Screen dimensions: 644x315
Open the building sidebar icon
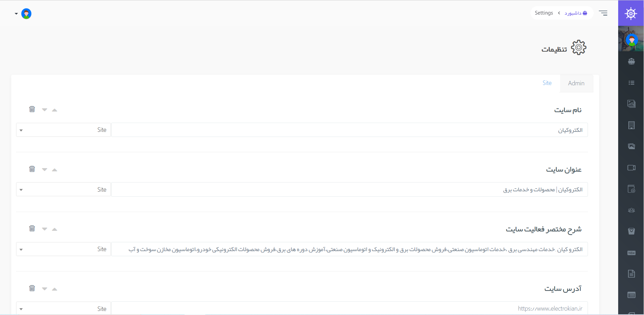[631, 125]
